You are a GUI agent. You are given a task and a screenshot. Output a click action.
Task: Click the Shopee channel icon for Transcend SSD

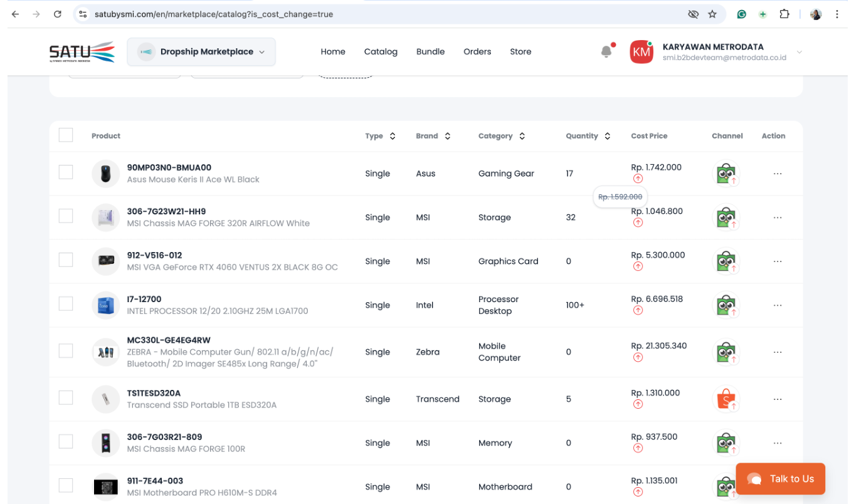pyautogui.click(x=726, y=399)
